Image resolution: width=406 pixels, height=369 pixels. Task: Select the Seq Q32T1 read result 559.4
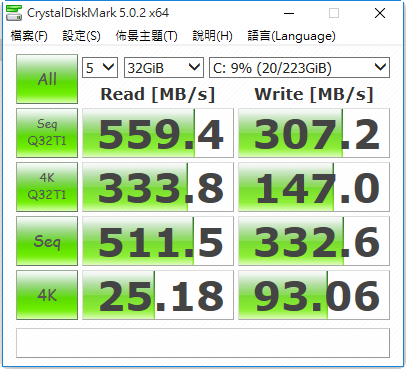[x=158, y=133]
